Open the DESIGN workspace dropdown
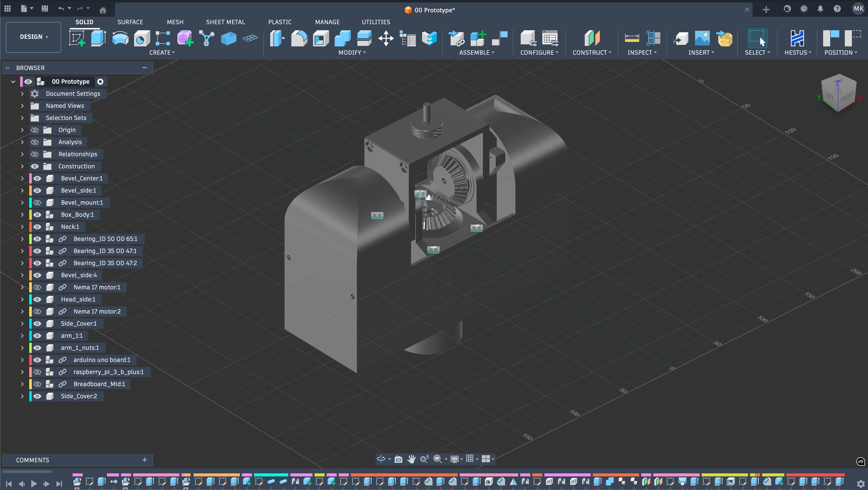Screen dimensions: 868x490 (x=33, y=37)
